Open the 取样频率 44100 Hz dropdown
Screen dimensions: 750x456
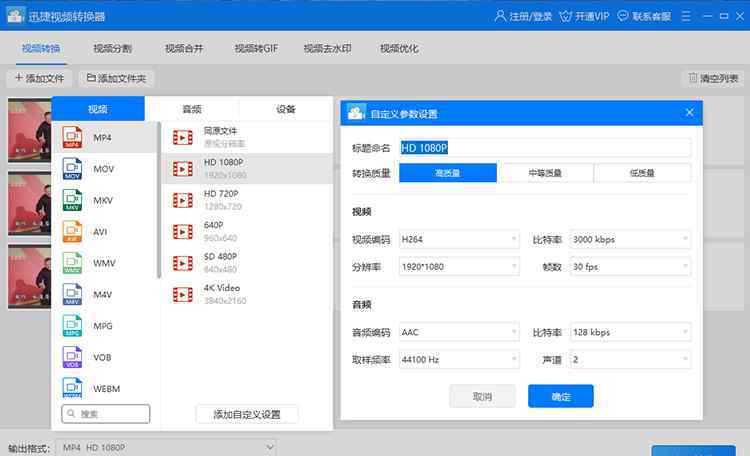[x=459, y=359]
